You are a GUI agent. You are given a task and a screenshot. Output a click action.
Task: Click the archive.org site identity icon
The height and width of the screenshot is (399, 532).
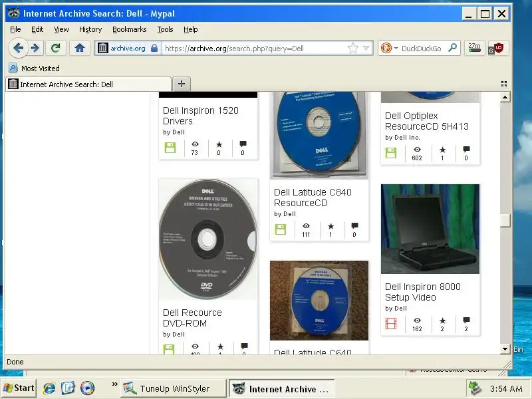pos(103,48)
